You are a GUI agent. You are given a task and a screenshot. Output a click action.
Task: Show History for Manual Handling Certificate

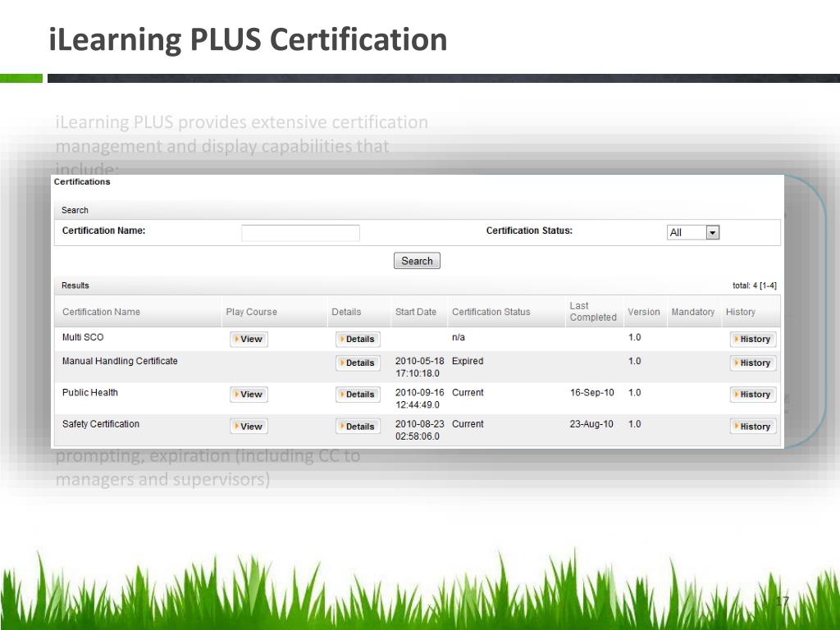tap(753, 363)
